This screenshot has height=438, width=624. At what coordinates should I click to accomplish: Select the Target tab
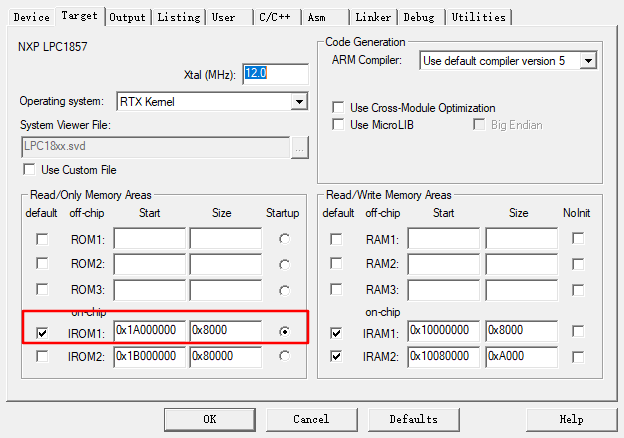79,16
